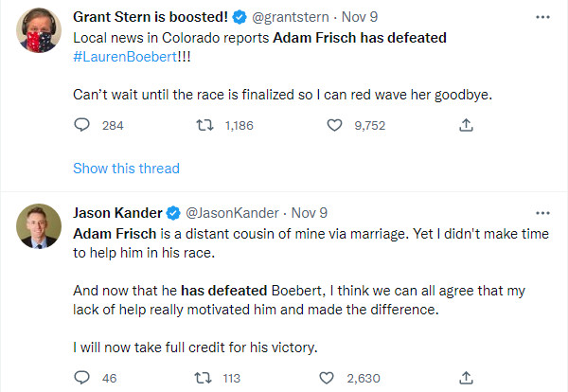Share Grant Stern's tweet
Screen dimensions: 568x392
466,125
